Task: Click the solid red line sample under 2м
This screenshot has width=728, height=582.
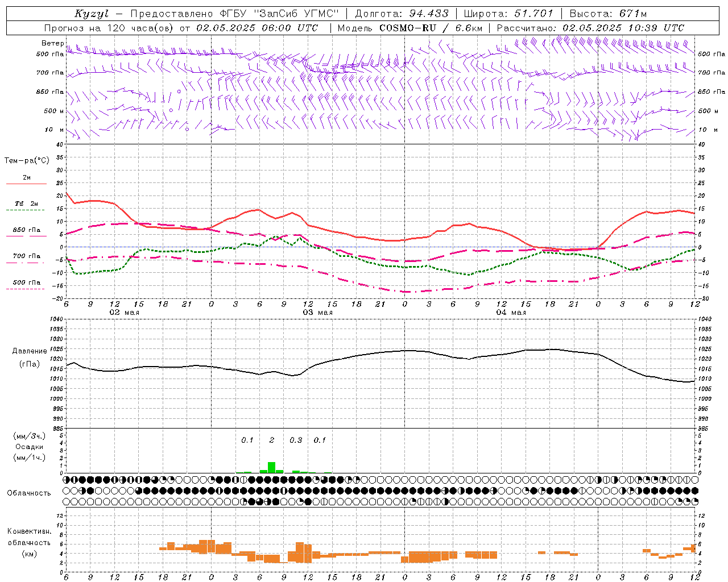Action: [26, 184]
